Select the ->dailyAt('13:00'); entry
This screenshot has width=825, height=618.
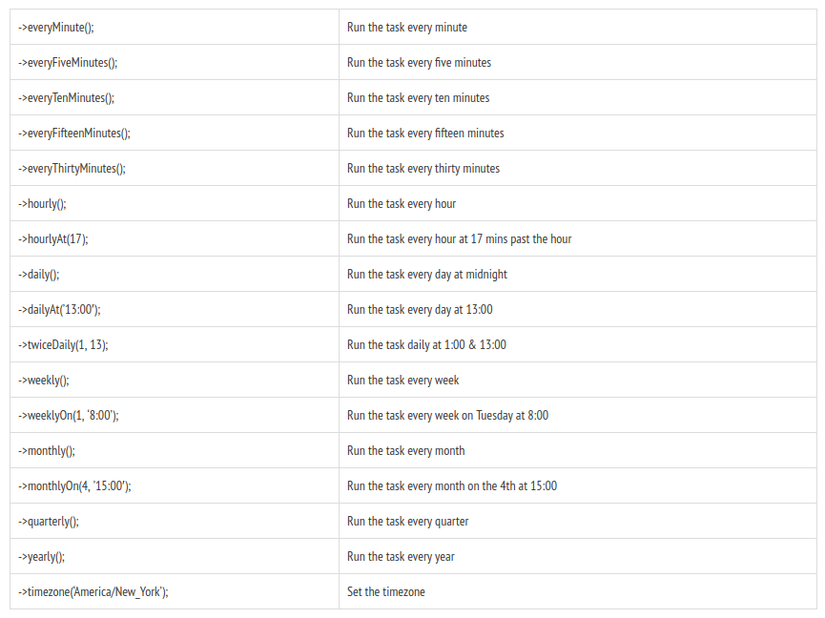(x=59, y=310)
